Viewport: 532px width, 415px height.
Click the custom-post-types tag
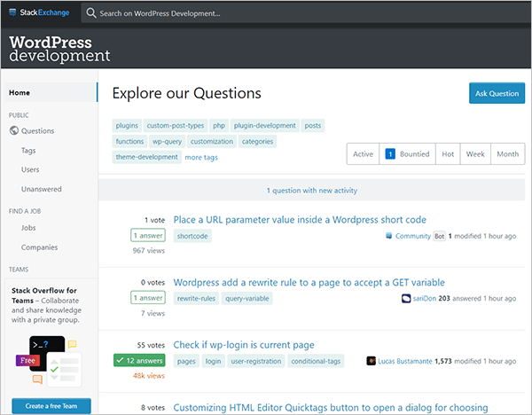(x=176, y=126)
